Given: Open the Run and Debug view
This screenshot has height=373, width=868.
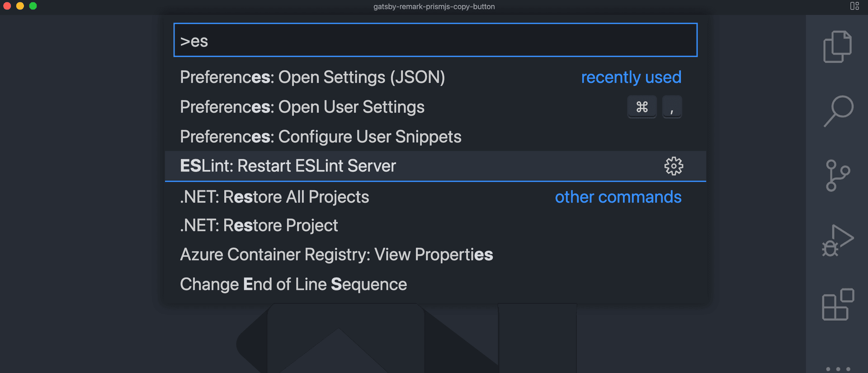Looking at the screenshot, I should click(x=837, y=241).
